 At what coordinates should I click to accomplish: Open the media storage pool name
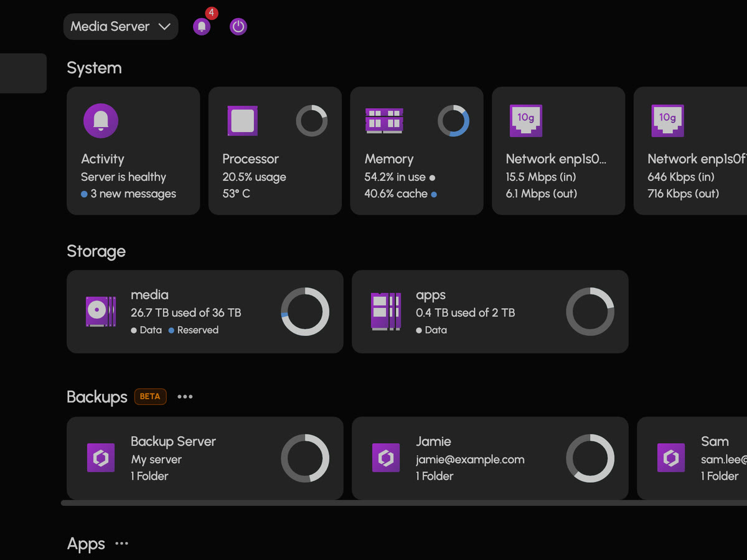pos(149,295)
